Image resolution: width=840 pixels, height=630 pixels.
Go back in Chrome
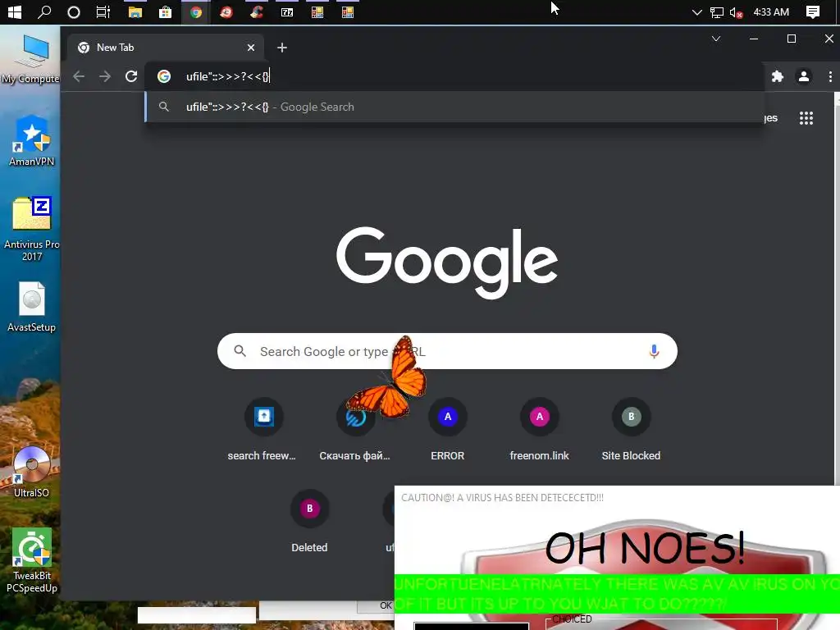tap(79, 76)
